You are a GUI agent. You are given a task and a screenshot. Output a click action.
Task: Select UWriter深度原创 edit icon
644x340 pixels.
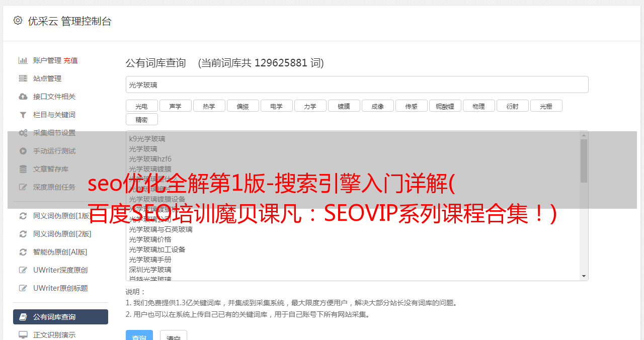pyautogui.click(x=23, y=270)
